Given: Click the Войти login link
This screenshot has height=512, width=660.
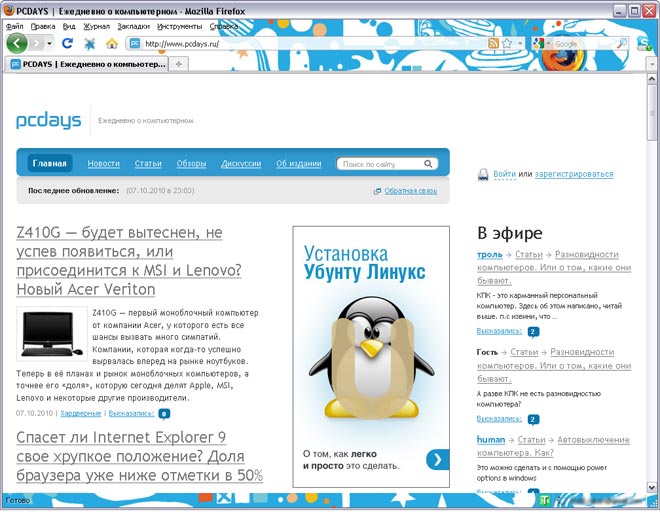Looking at the screenshot, I should click(504, 174).
